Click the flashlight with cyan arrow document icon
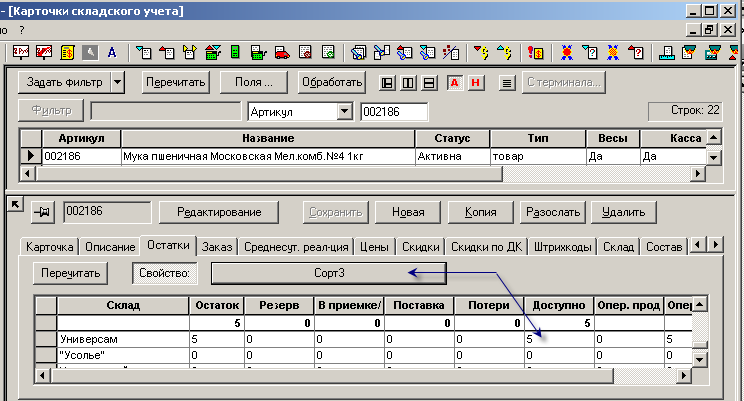The width and height of the screenshot is (744, 401). (428, 52)
